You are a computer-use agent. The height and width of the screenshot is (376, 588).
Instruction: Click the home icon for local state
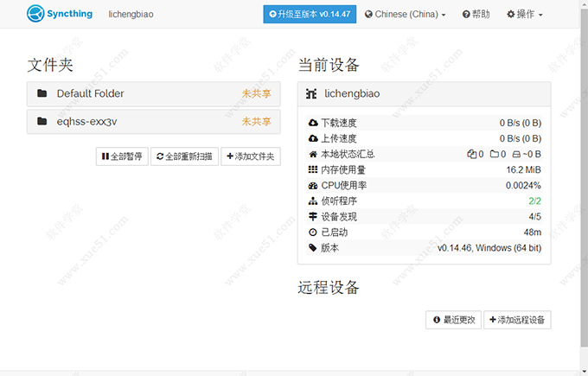313,154
